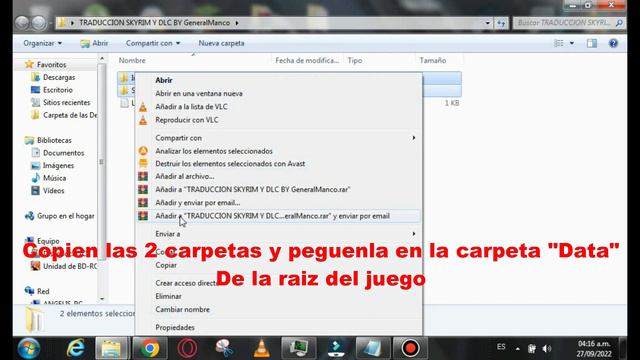Click the 1 KB file size cell
This screenshot has width=640, height=360.
click(452, 103)
